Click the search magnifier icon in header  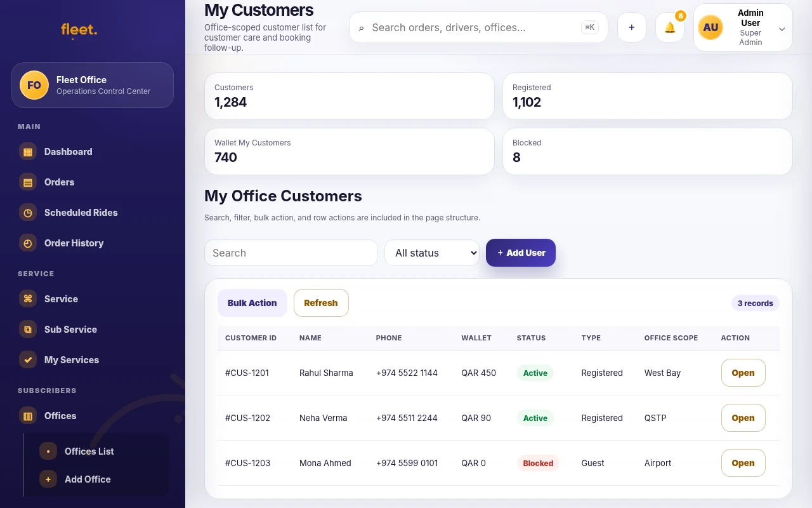point(362,28)
